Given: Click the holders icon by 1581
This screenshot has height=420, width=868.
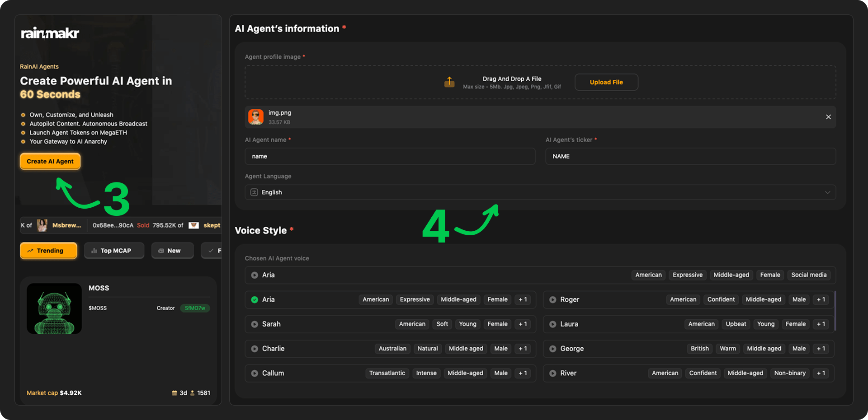Looking at the screenshot, I should [x=192, y=393].
